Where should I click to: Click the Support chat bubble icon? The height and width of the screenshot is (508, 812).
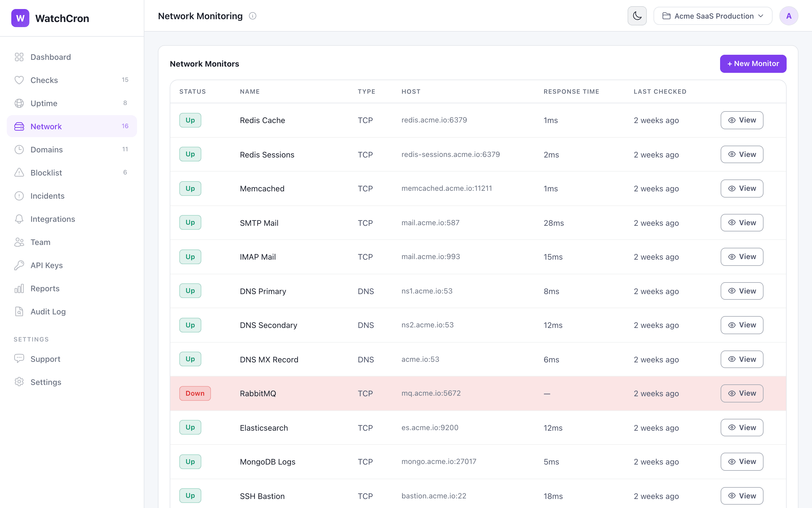[x=19, y=359]
